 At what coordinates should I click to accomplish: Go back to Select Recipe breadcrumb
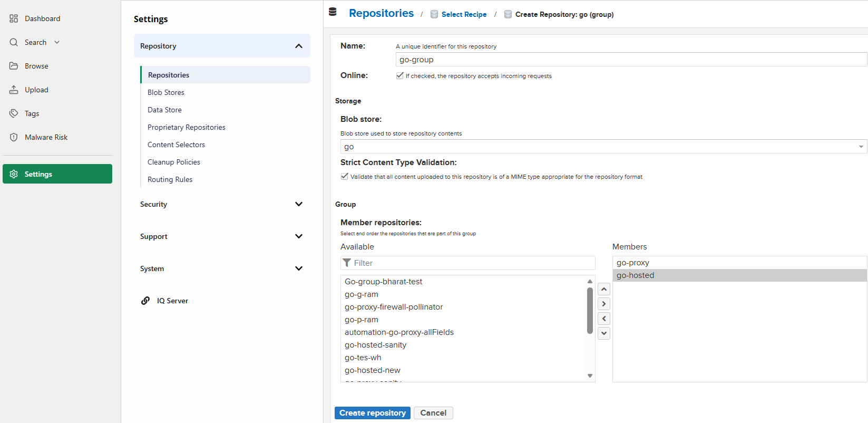pyautogui.click(x=464, y=14)
